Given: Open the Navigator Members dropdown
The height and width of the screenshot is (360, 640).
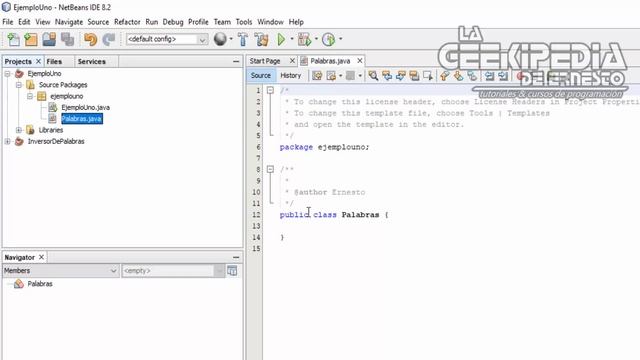Looking at the screenshot, I should click(x=60, y=271).
